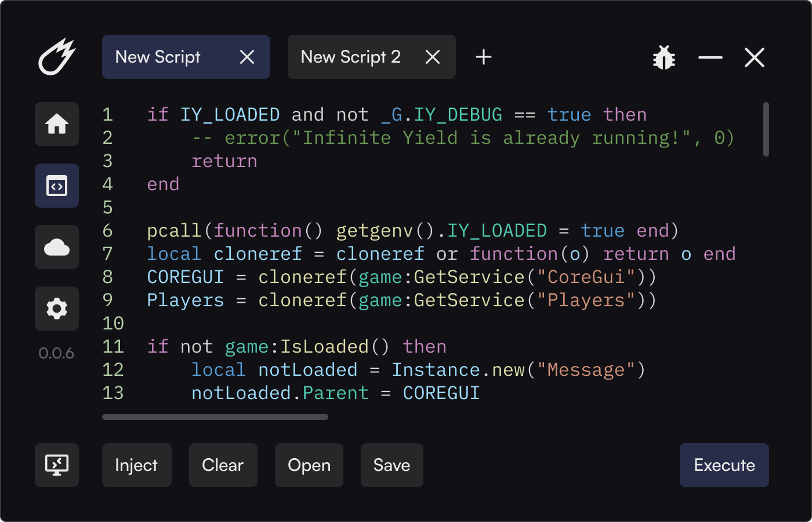Close the New Script tab

247,57
